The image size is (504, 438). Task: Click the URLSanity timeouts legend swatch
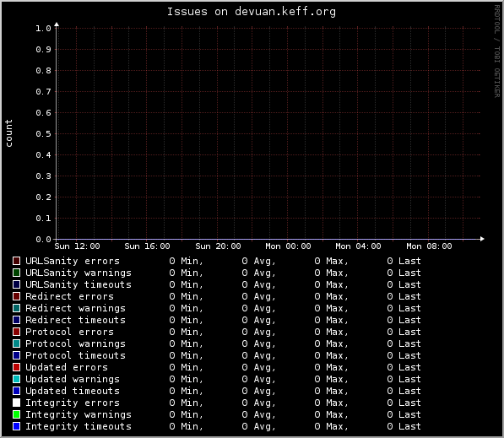tap(16, 284)
